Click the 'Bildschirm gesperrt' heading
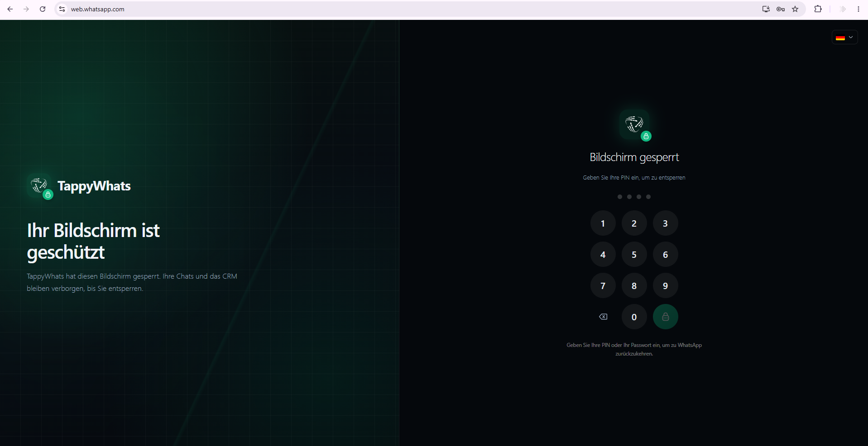Image resolution: width=868 pixels, height=446 pixels. coord(634,157)
